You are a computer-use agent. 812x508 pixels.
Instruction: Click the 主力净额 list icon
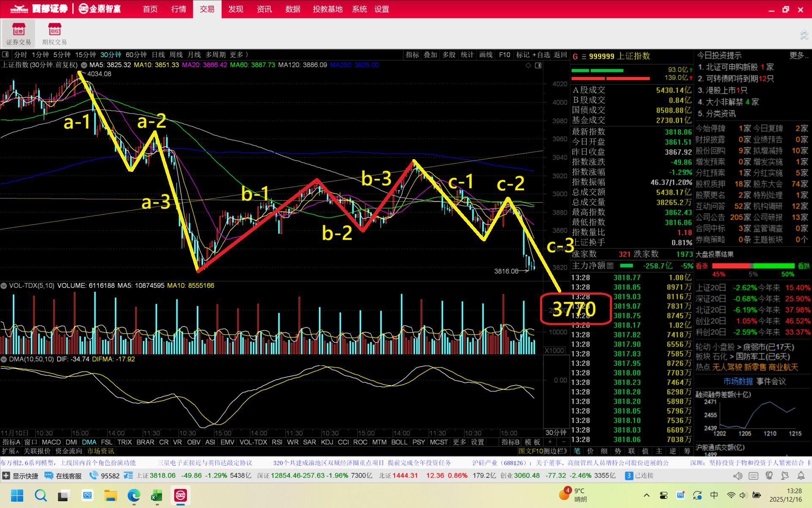click(610, 266)
